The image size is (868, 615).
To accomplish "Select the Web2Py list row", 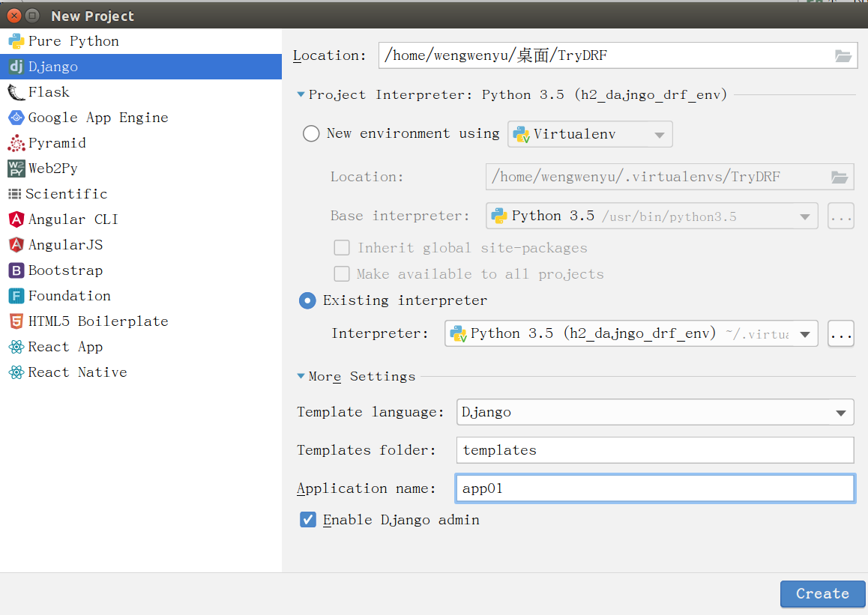I will [x=141, y=168].
